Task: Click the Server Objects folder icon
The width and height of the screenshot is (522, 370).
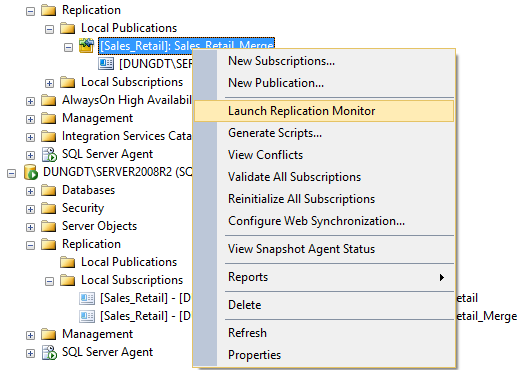Action: (x=49, y=226)
